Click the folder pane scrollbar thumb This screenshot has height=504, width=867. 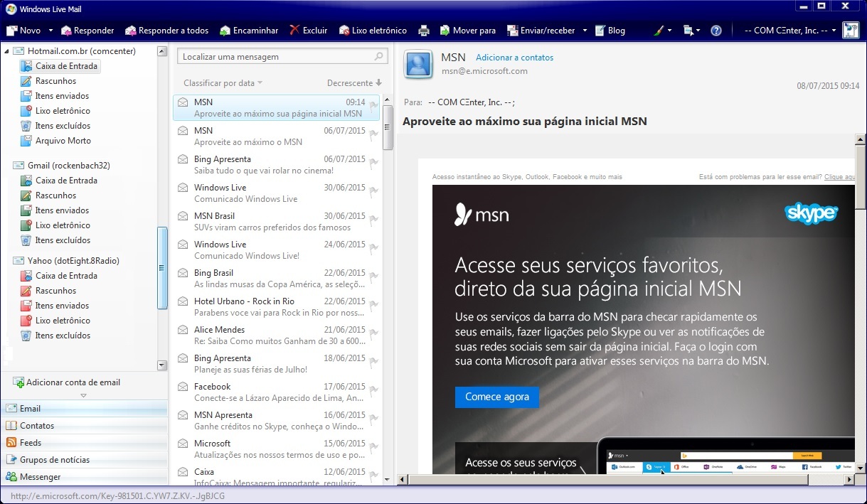(162, 267)
